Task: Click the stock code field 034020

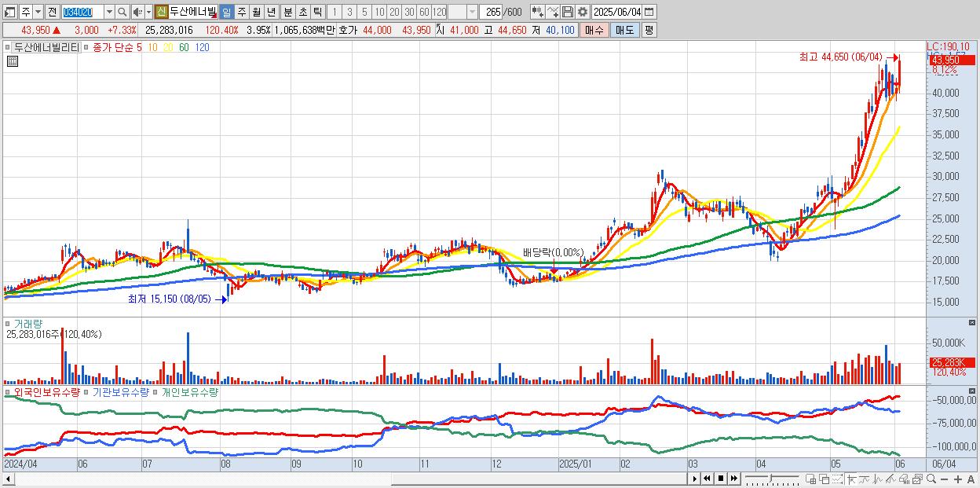Action: point(82,12)
